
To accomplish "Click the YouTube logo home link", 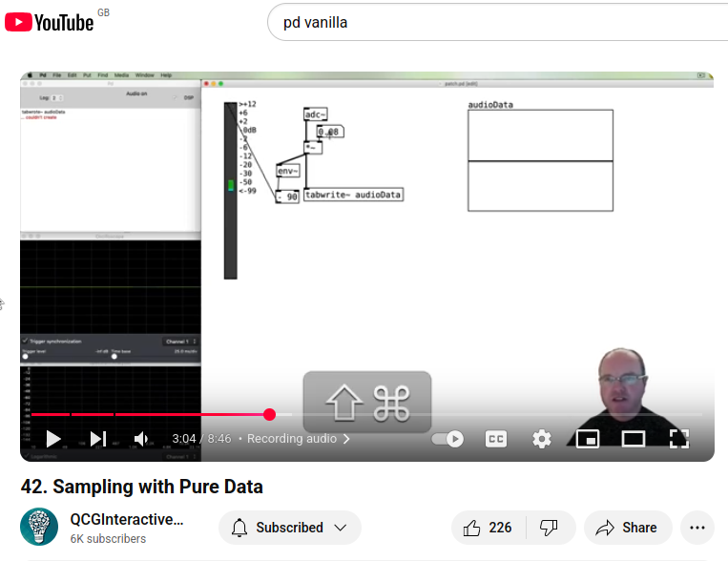I will coord(50,22).
